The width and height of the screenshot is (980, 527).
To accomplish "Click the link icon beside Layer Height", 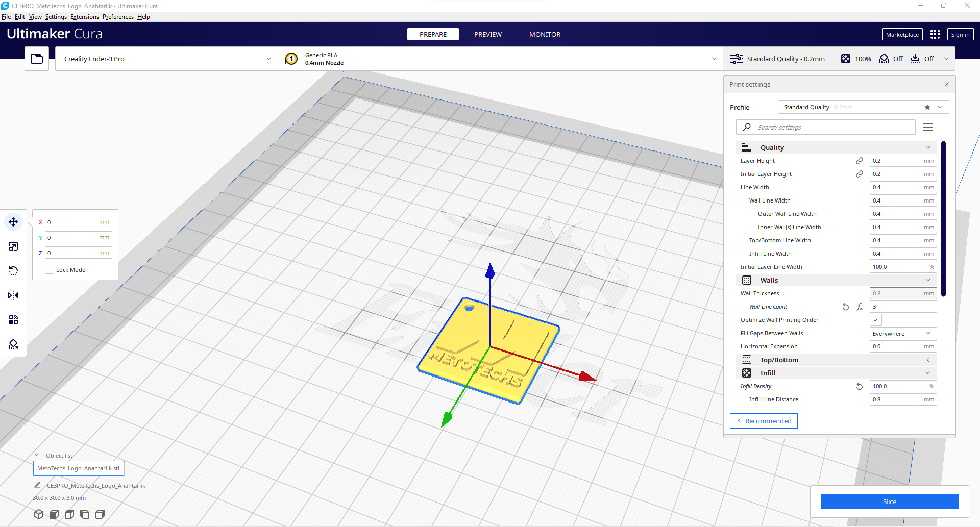I will pos(860,161).
